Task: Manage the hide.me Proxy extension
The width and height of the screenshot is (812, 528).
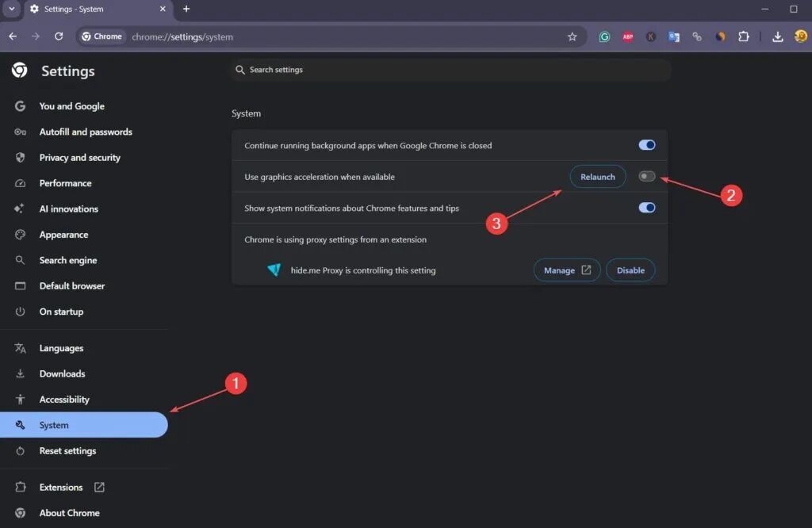Action: click(567, 270)
